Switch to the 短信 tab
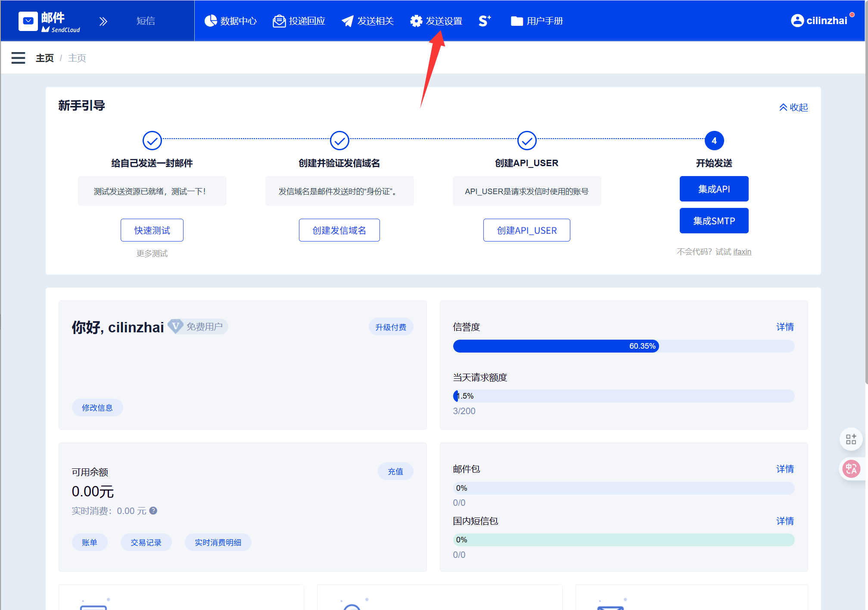The width and height of the screenshot is (868, 610). [146, 21]
